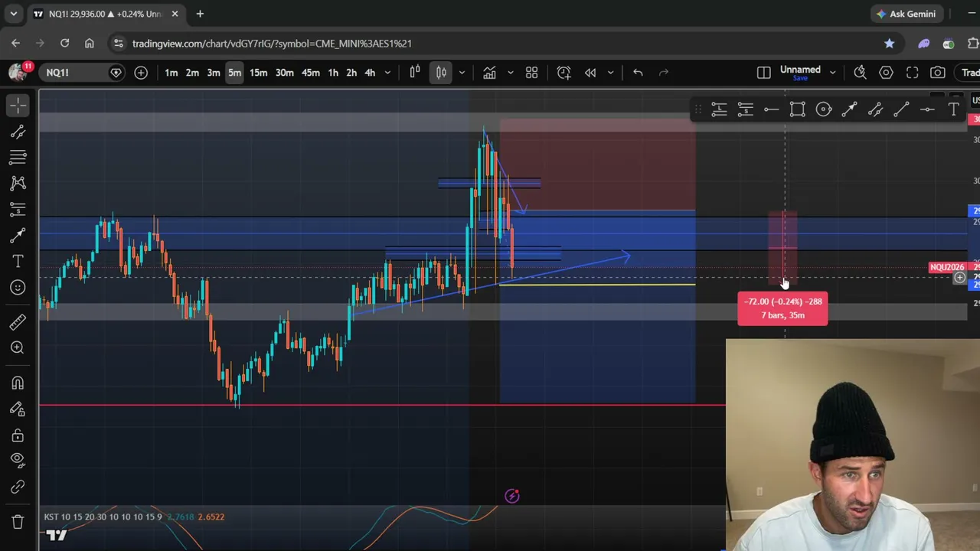Select the trend line drawing tool
The image size is (980, 551).
click(x=18, y=132)
